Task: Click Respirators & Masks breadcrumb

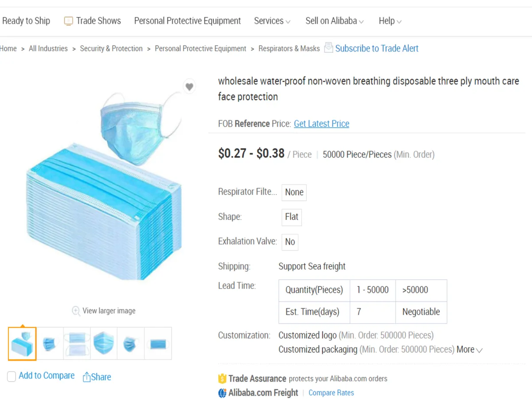Action: coord(289,49)
